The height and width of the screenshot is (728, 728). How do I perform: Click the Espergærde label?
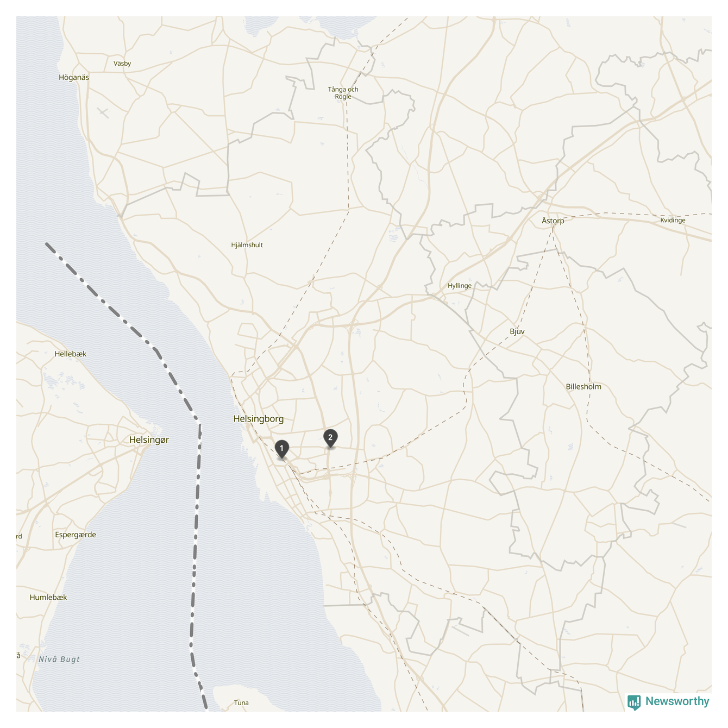pyautogui.click(x=76, y=535)
